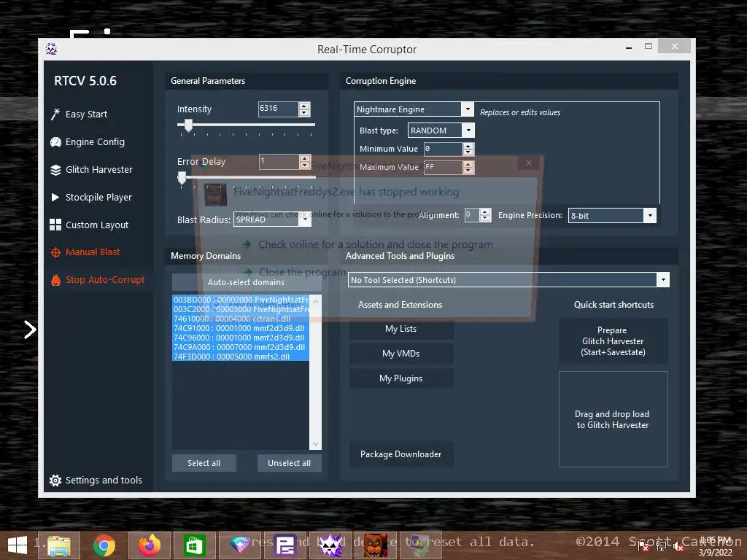Click Prepare Glitch Harvester (Start+Savestate)
Viewport: 747px width, 560px height.
(613, 341)
